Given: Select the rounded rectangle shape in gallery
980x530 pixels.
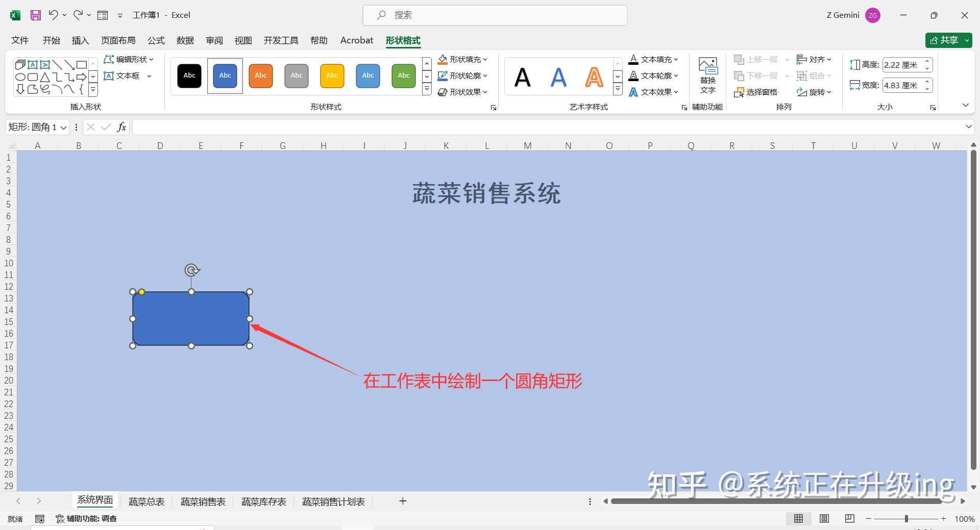Looking at the screenshot, I should (33, 77).
